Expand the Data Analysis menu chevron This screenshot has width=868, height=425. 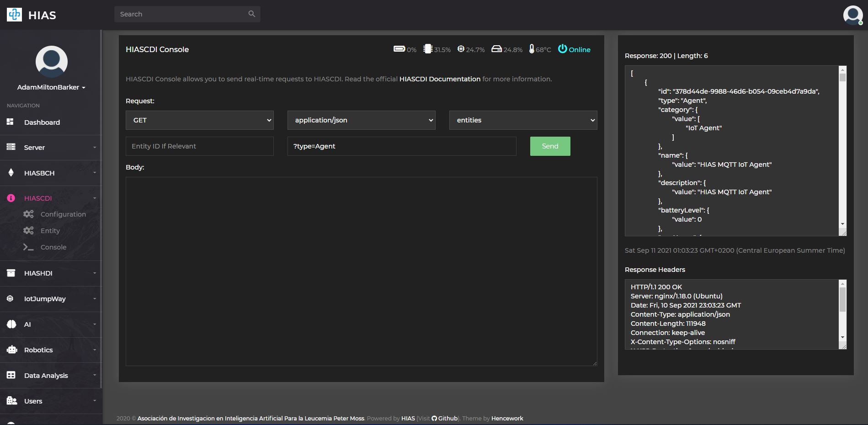[x=95, y=375]
